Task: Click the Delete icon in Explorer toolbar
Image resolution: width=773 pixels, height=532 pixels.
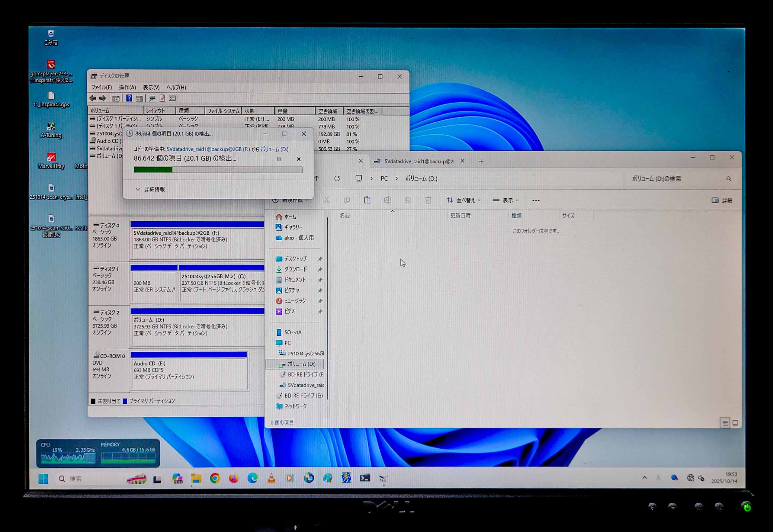Action: pyautogui.click(x=428, y=200)
